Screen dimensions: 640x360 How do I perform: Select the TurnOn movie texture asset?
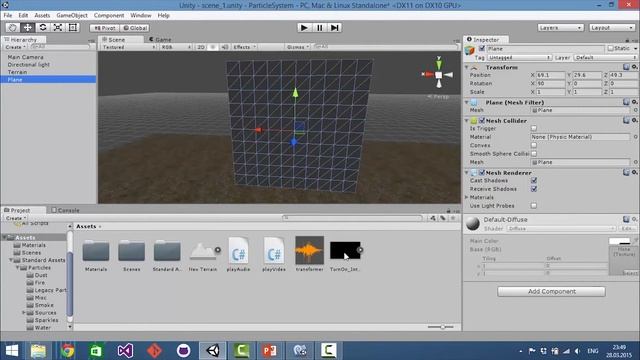pos(345,255)
